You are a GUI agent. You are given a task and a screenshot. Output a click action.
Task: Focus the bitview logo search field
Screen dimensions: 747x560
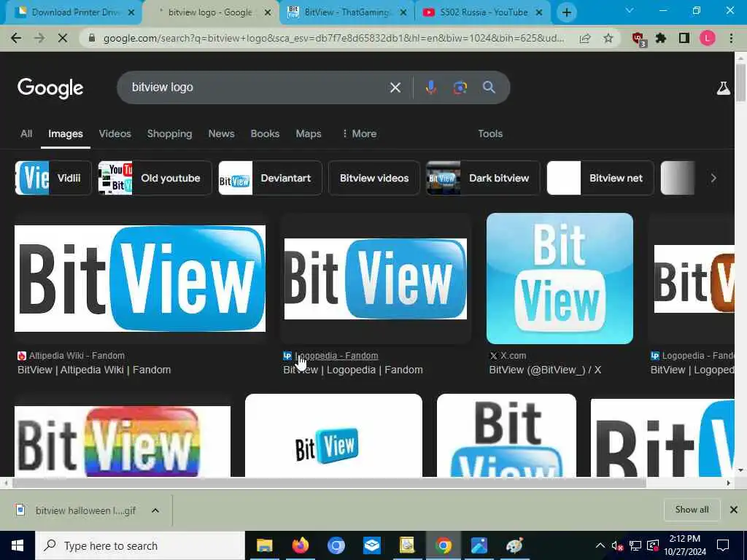(258, 87)
